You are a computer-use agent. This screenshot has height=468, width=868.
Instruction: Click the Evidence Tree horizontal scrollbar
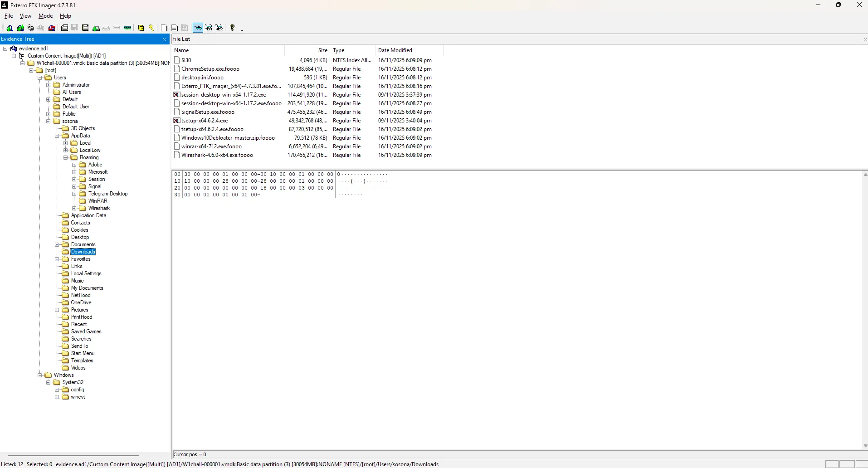(x=73, y=455)
